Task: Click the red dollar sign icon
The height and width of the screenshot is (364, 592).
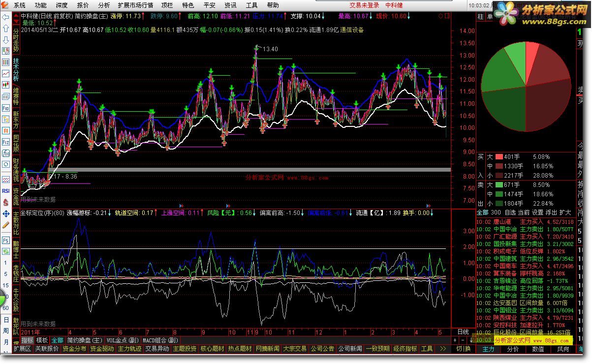Action: coord(6,202)
